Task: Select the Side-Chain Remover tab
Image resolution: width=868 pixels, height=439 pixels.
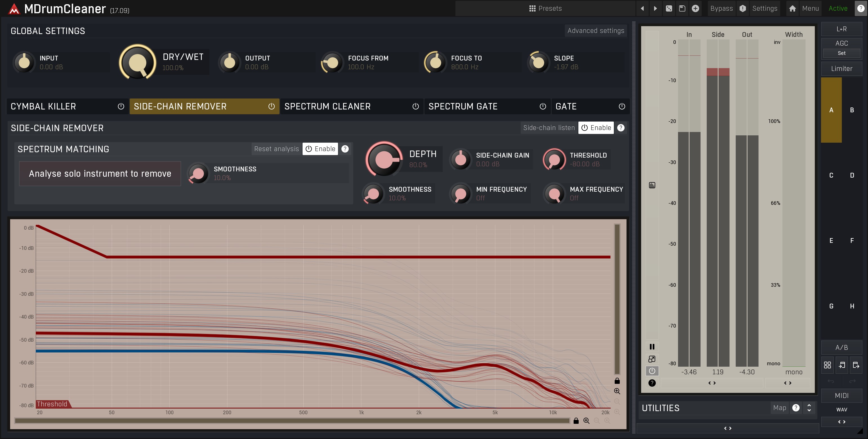Action: tap(204, 106)
